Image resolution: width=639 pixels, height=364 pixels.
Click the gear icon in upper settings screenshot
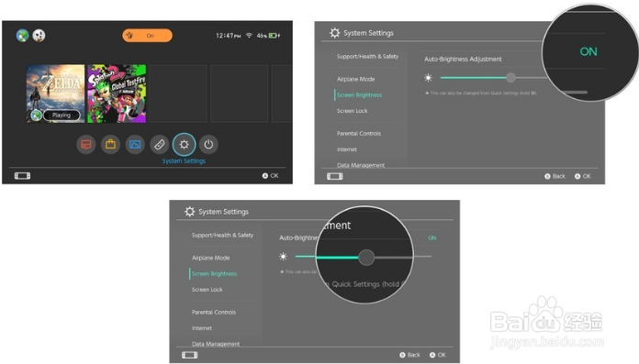coord(334,33)
